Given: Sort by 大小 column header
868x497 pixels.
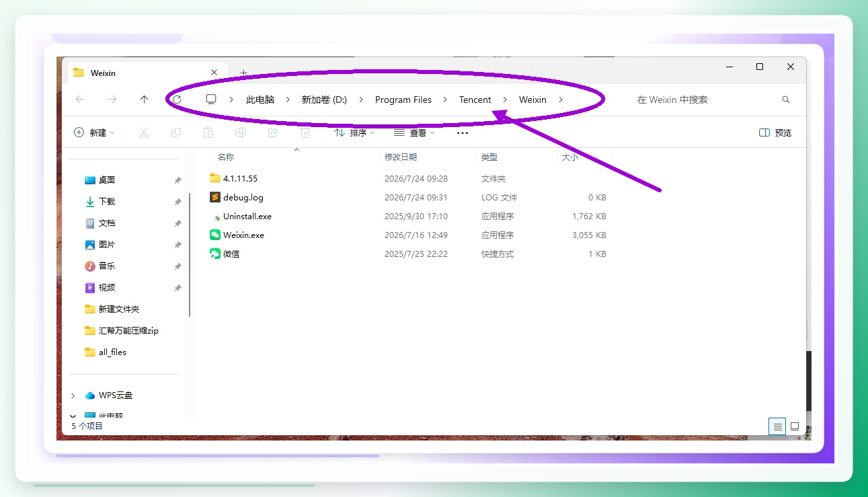Looking at the screenshot, I should point(569,157).
